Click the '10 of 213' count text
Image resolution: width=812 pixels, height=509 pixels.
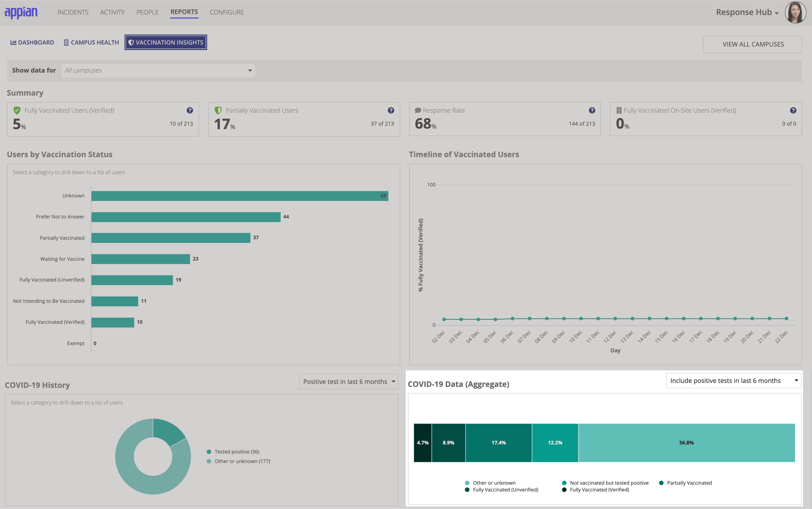181,124
